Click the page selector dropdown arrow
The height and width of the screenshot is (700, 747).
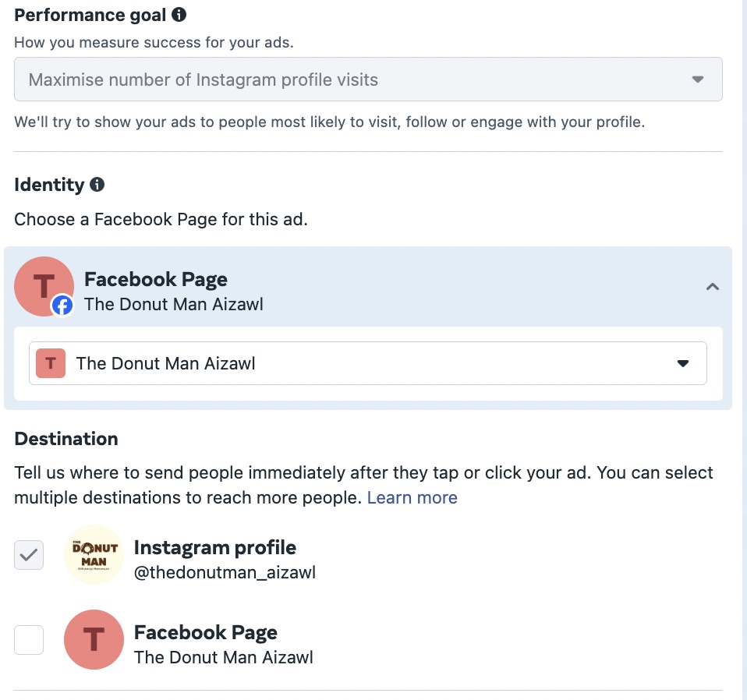[x=683, y=363]
